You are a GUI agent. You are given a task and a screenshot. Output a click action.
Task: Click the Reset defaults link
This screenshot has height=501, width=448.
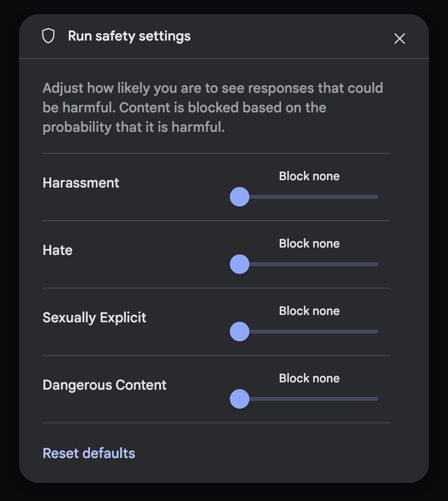pos(89,454)
